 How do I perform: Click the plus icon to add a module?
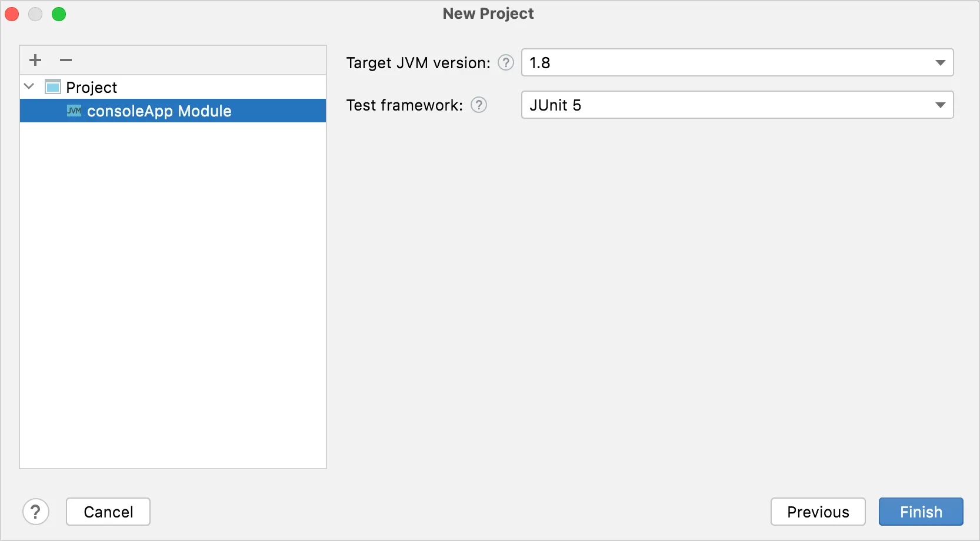click(x=35, y=60)
